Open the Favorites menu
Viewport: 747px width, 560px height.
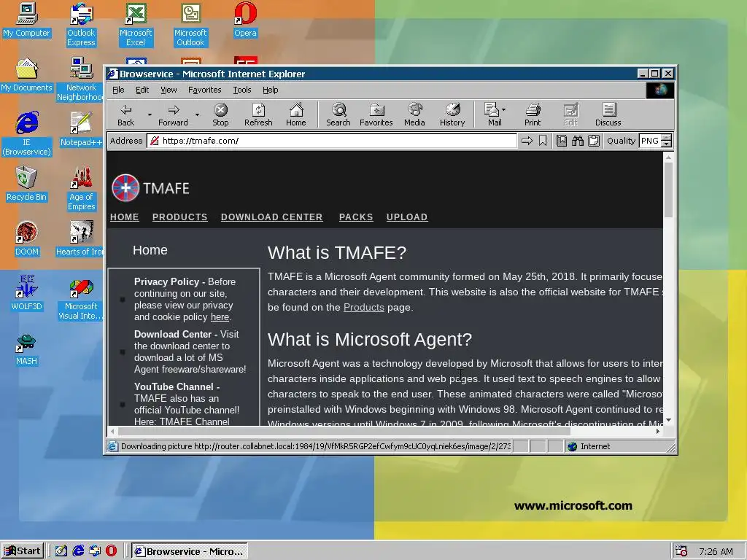point(205,90)
